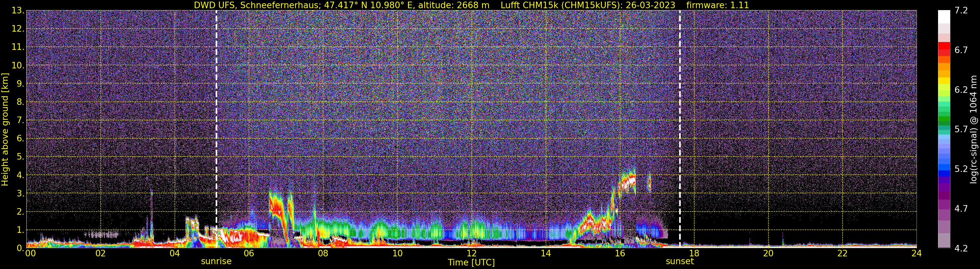
Task: Click the '18' time tick label
Action: pyautogui.click(x=694, y=253)
